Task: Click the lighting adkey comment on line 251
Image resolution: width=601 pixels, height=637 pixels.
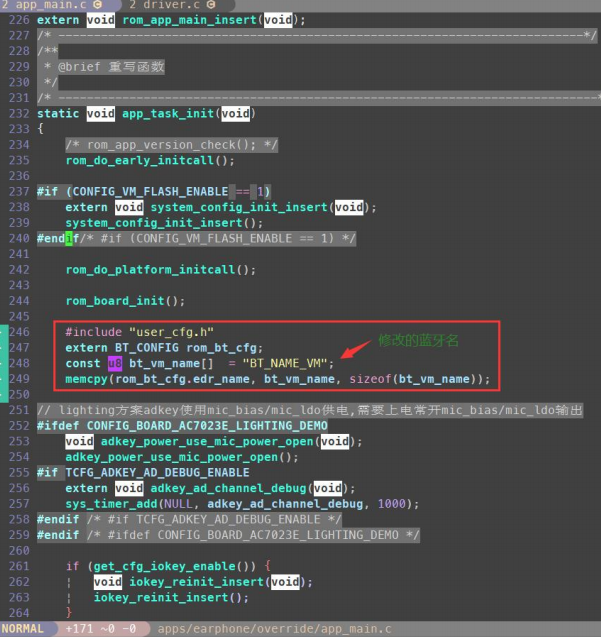Action: pos(310,410)
